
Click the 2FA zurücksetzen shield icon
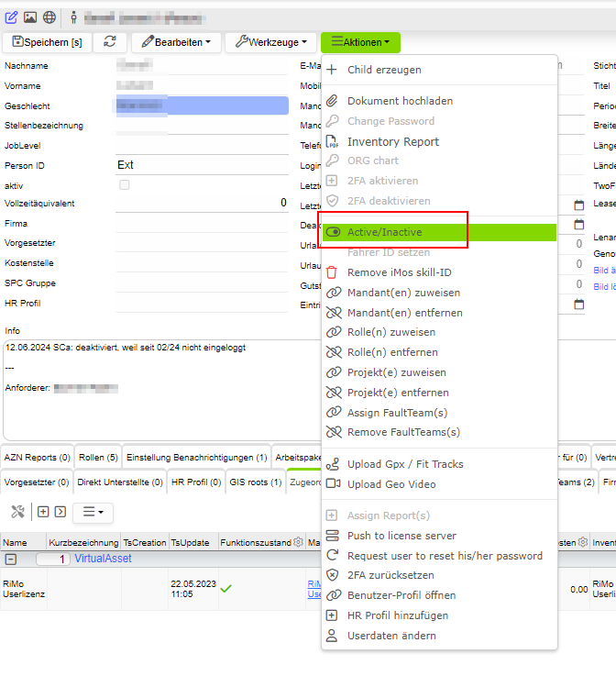pos(332,575)
